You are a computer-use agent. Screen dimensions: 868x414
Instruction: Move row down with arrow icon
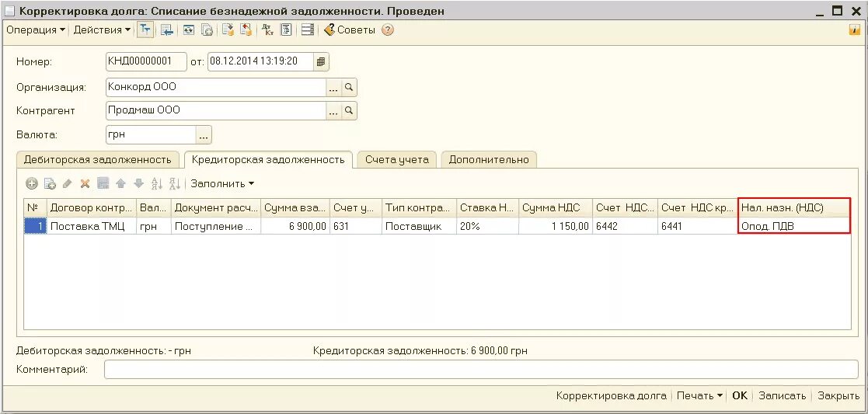tap(138, 184)
